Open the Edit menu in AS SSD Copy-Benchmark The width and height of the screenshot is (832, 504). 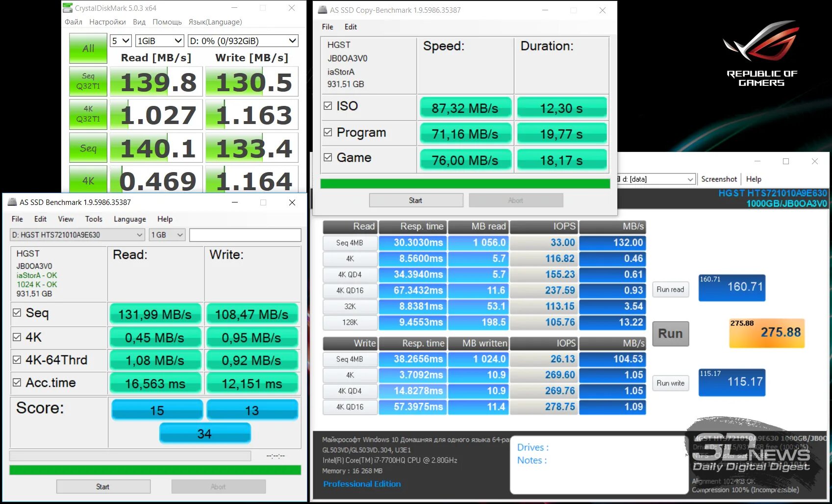click(x=351, y=27)
